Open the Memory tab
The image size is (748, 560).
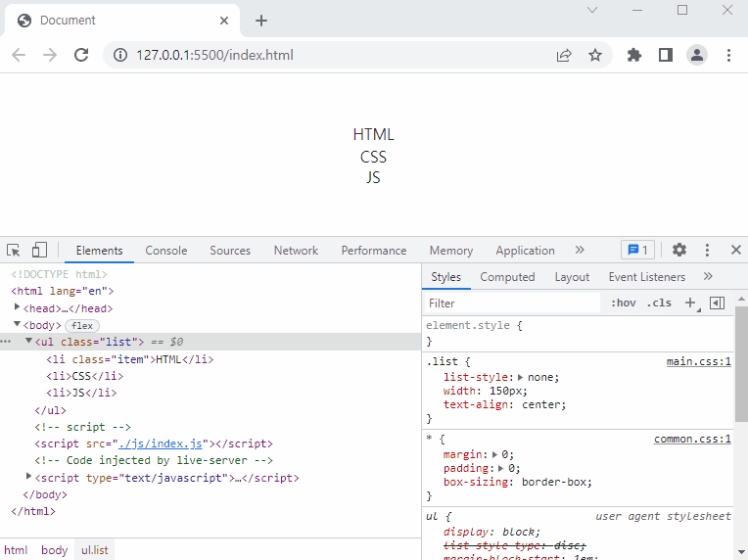tap(451, 251)
